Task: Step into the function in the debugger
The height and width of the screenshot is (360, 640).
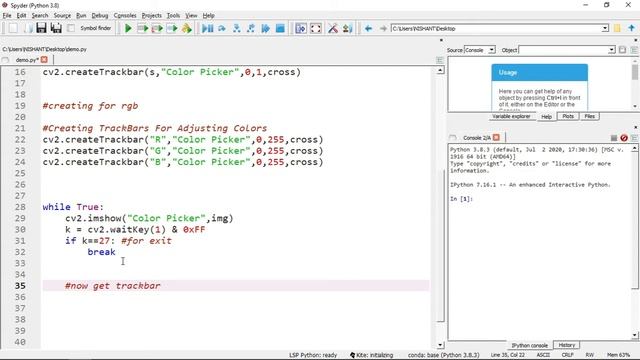Action: click(236, 28)
